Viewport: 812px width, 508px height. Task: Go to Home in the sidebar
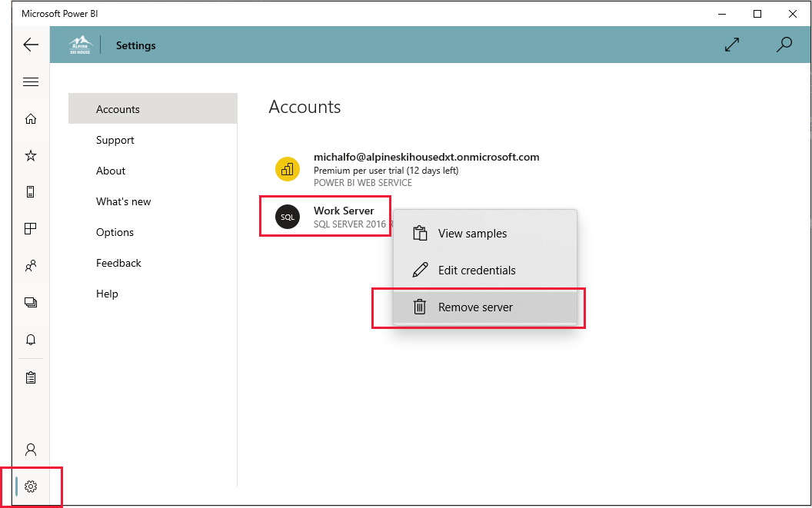[31, 118]
